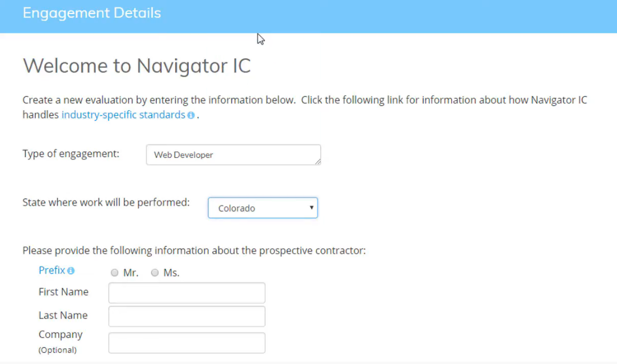Viewport: 617px width, 364px height.
Task: Click the Type of engagement label
Action: [x=71, y=154]
